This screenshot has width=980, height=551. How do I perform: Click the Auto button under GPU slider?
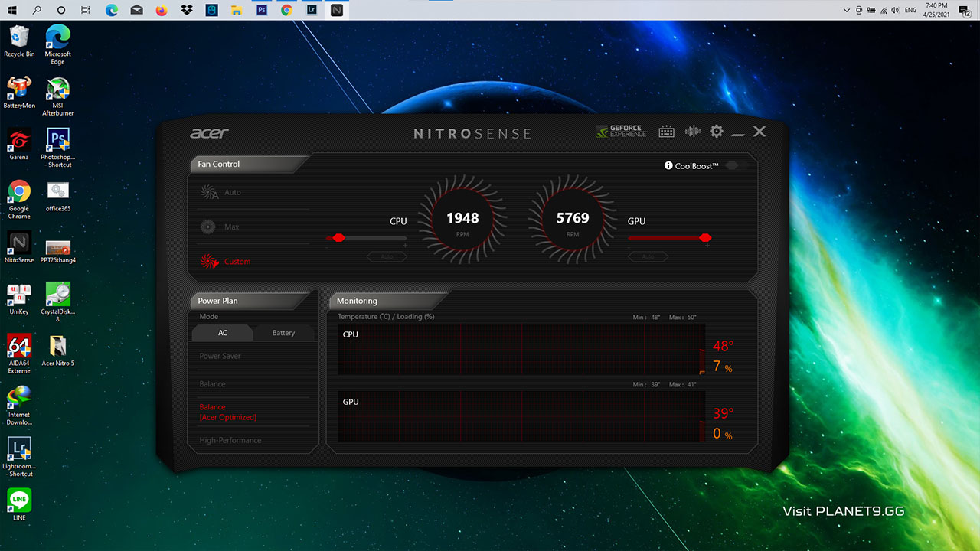point(648,256)
